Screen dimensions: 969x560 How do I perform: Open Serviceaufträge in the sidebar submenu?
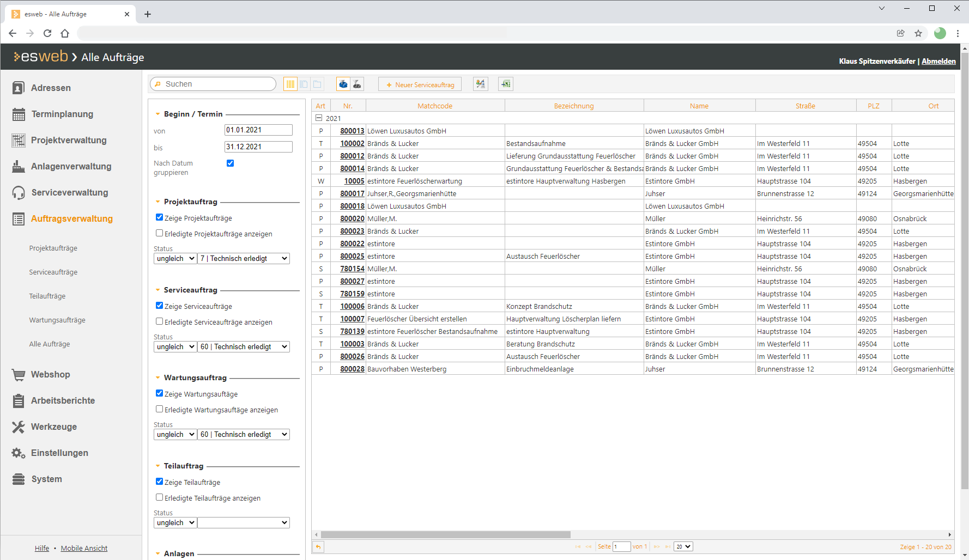53,272
